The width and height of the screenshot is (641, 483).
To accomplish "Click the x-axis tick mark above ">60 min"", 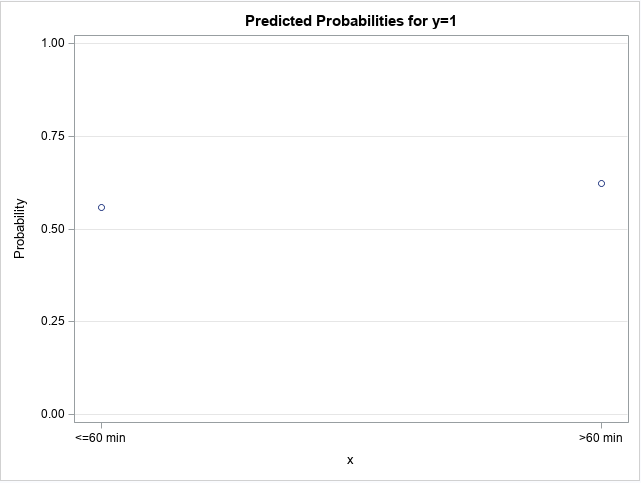I will pyautogui.click(x=601, y=426).
